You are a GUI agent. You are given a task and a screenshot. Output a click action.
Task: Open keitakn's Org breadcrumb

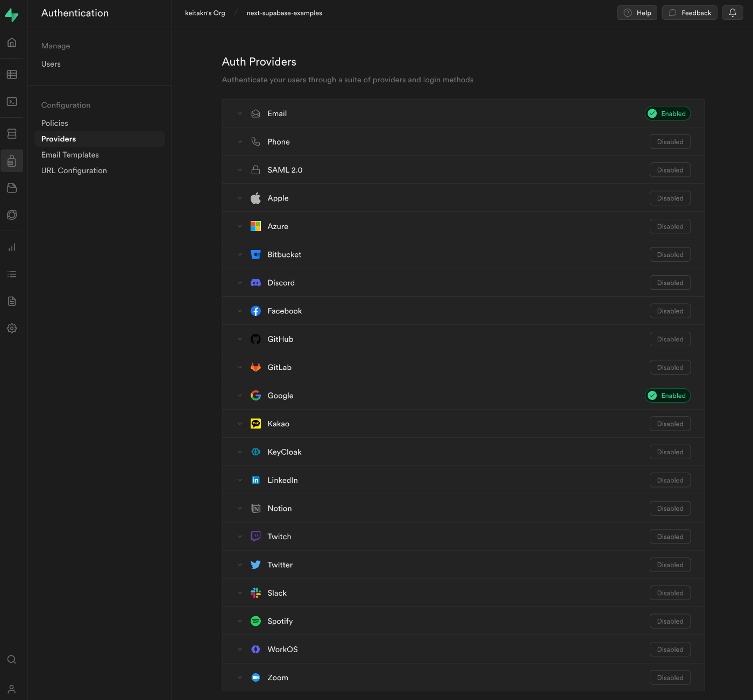point(205,13)
